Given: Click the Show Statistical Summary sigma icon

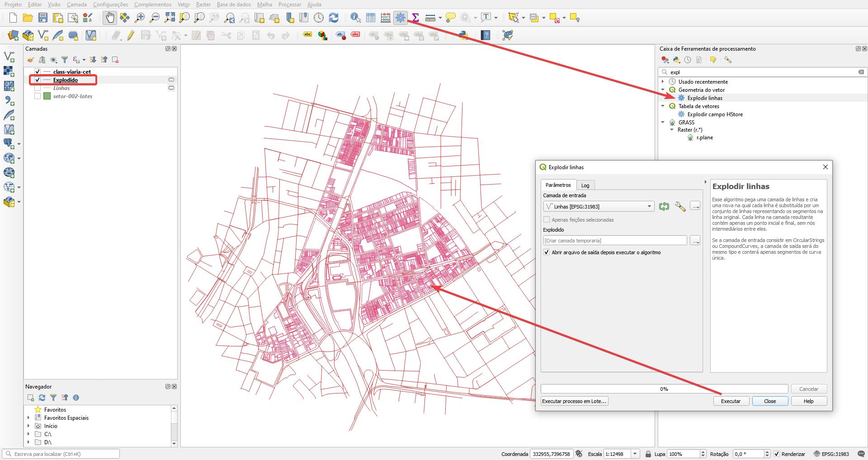Looking at the screenshot, I should pos(415,18).
